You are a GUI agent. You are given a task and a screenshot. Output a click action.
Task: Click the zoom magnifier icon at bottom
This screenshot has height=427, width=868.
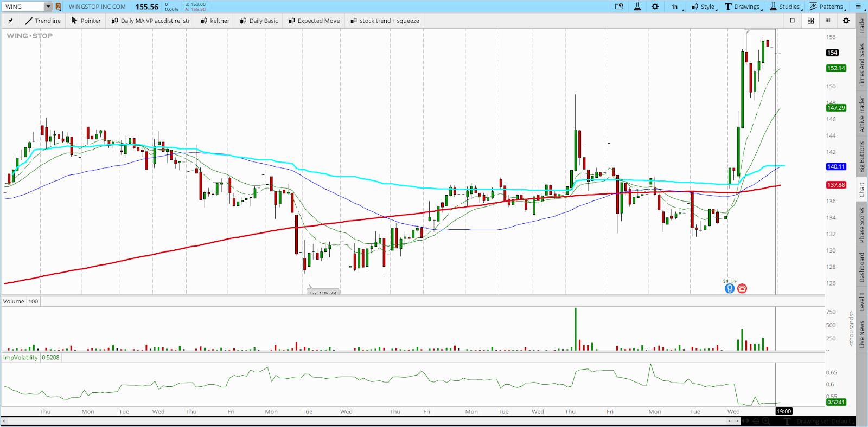pyautogui.click(x=766, y=421)
